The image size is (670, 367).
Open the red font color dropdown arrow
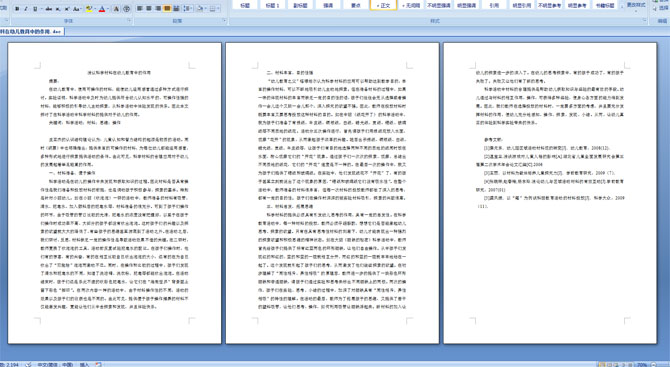point(108,9)
